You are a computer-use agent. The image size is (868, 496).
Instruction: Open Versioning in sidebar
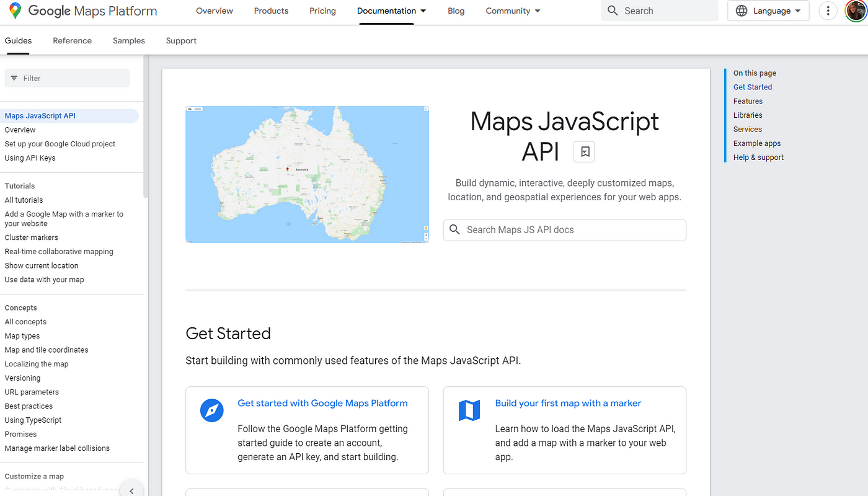(22, 378)
